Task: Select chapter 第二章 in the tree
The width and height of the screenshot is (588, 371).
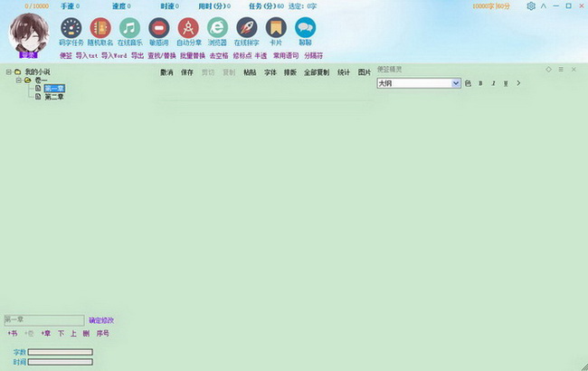Action: point(54,97)
